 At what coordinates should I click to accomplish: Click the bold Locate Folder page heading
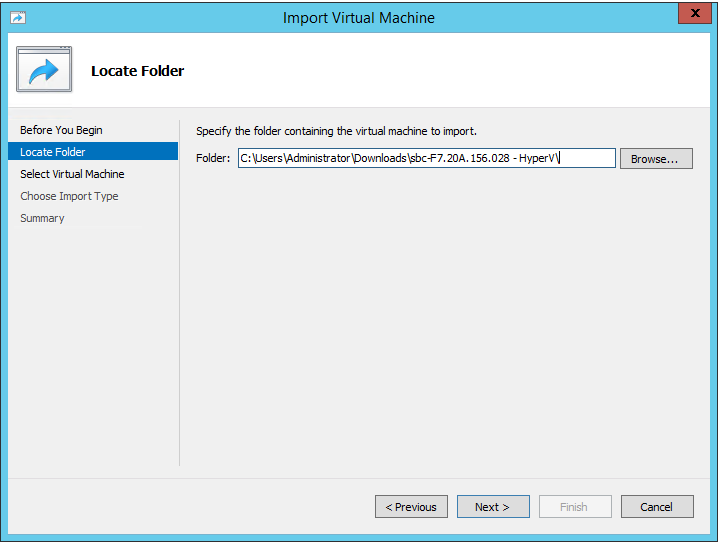point(137,71)
